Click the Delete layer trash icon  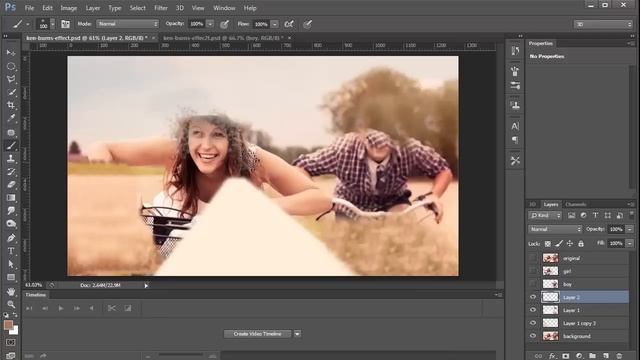click(x=619, y=356)
